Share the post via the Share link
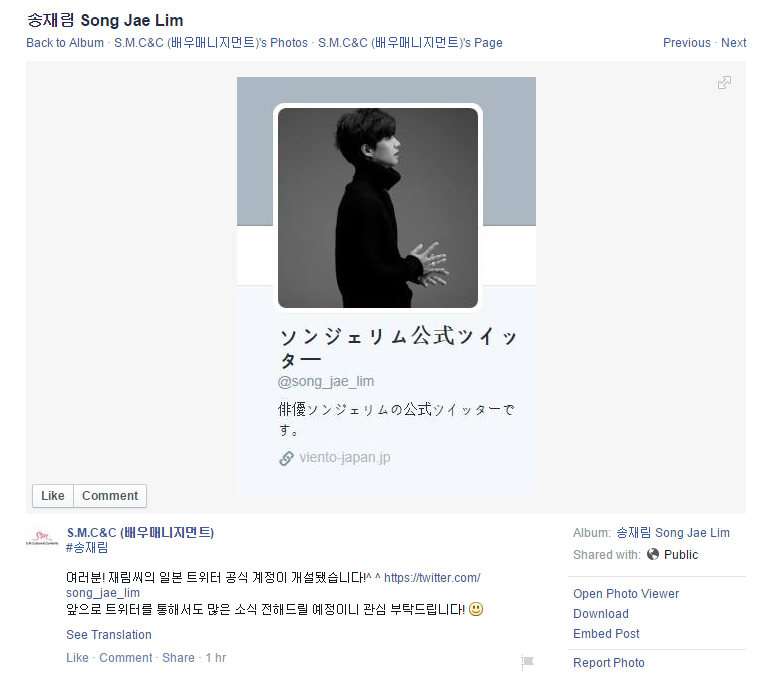The height and width of the screenshot is (674, 760). point(178,658)
